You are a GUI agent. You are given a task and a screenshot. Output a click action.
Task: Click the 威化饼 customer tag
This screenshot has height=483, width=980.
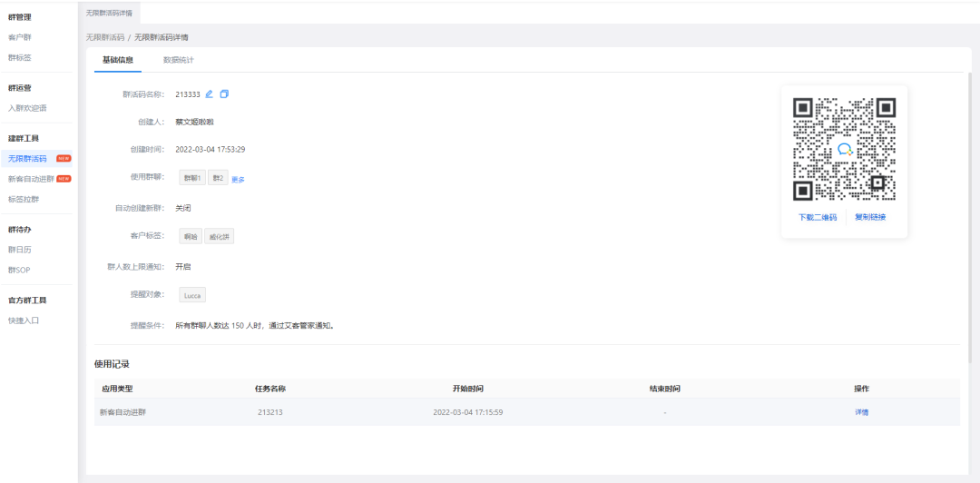pos(219,236)
